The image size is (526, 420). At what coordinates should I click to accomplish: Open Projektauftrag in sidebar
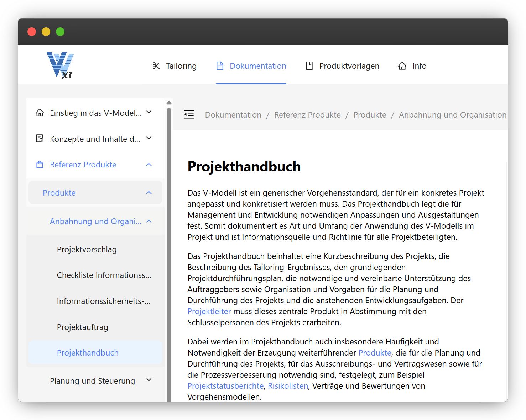(95, 327)
